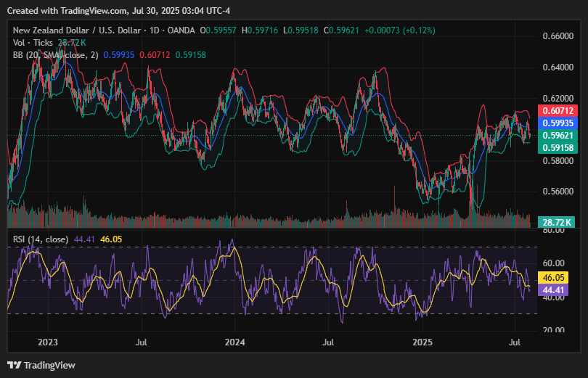
Task: Click the 0.56000 price scale label
Action: (558, 192)
